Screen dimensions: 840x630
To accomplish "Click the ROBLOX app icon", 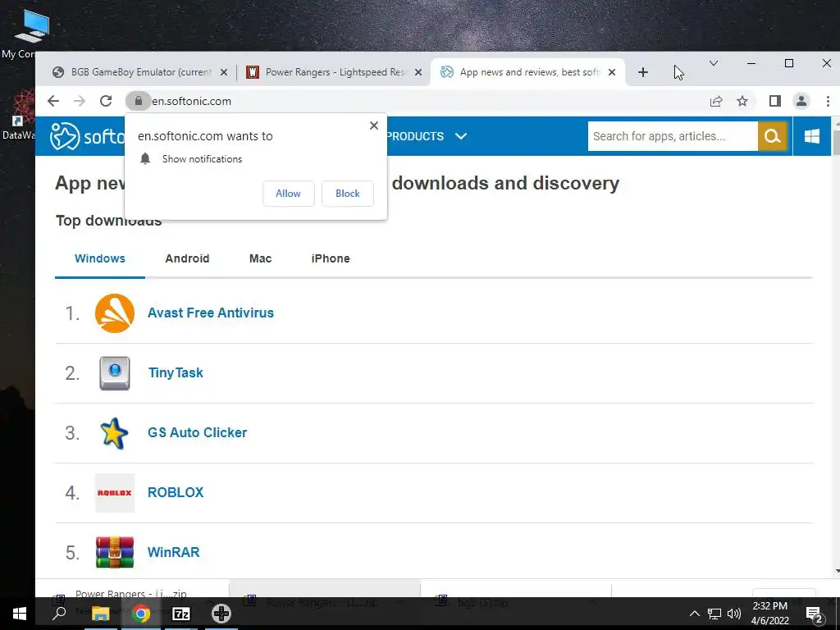I will point(115,493).
